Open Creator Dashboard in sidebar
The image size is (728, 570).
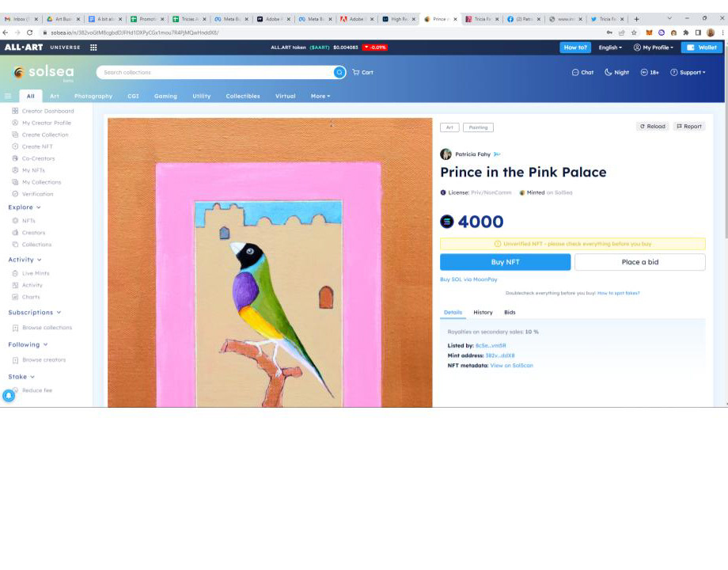[x=43, y=111]
